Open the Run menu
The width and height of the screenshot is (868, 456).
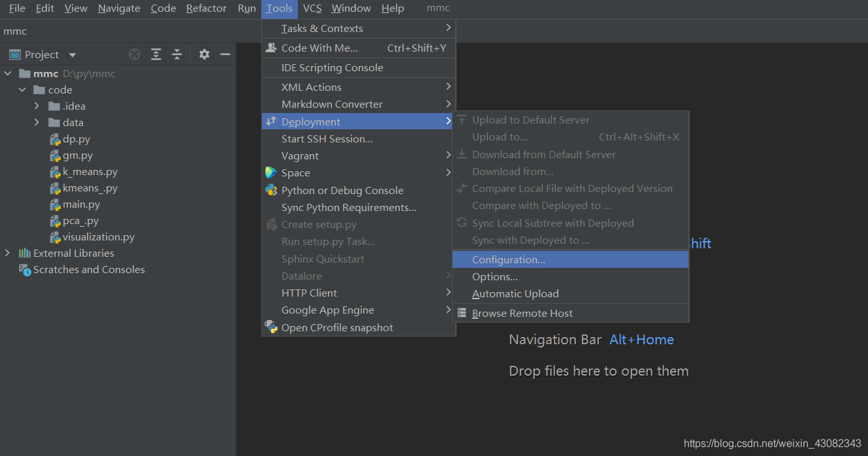click(x=247, y=8)
